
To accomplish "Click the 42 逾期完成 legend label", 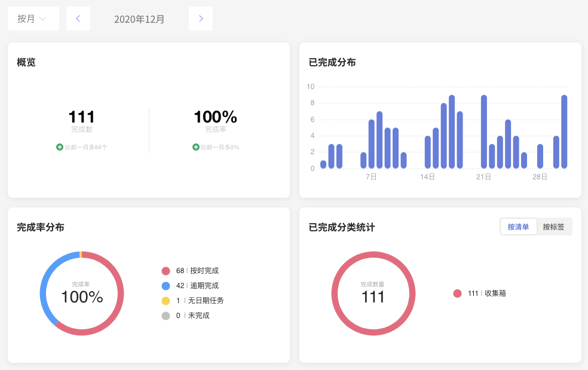I will (197, 286).
